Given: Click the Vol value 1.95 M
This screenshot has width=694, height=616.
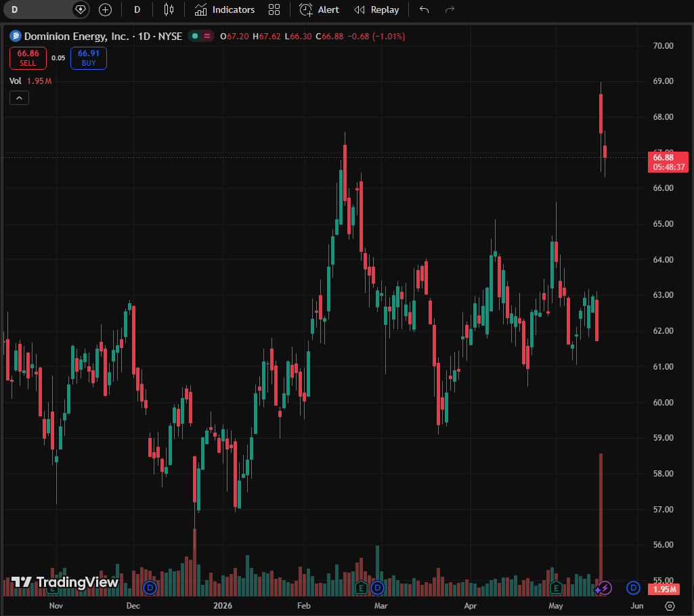Looking at the screenshot, I should pyautogui.click(x=39, y=81).
